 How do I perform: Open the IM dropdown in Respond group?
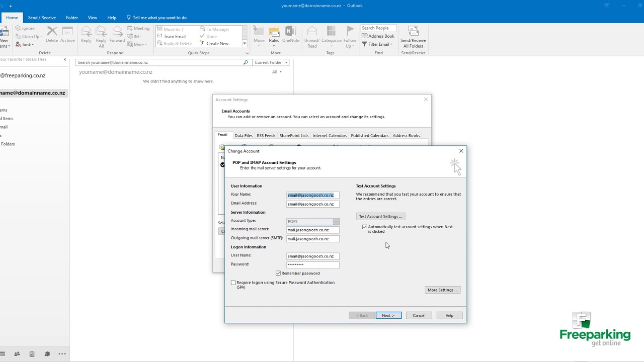point(135,37)
